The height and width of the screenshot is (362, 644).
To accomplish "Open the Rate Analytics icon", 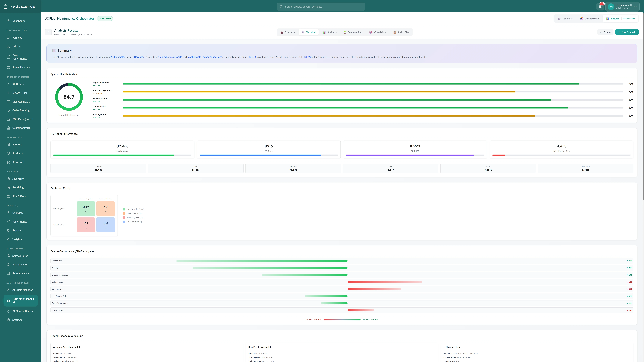I will [8, 273].
